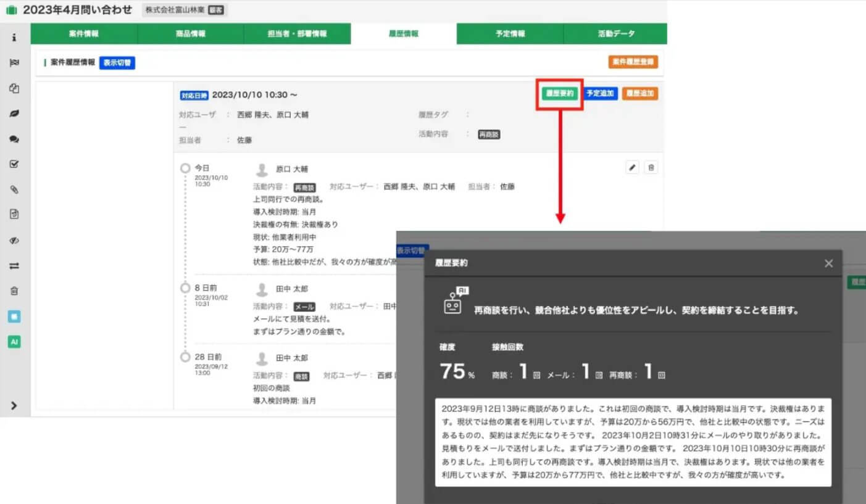Open the 表示切替 display switcher

[117, 62]
